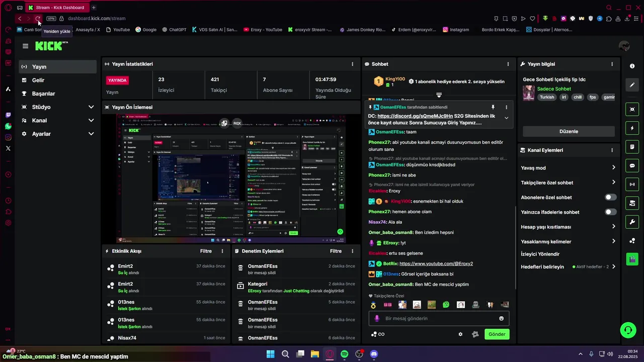Expand the Ayarlar sidebar section
The height and width of the screenshot is (362, 644).
[91, 134]
